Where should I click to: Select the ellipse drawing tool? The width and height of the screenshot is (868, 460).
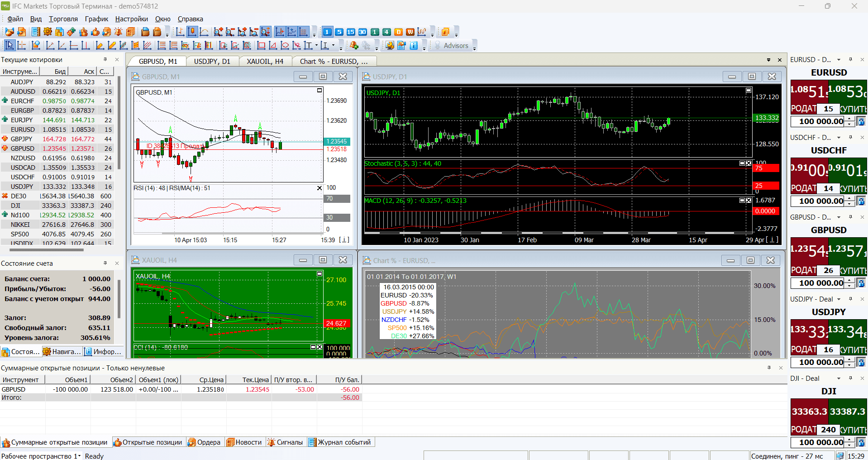(x=285, y=45)
